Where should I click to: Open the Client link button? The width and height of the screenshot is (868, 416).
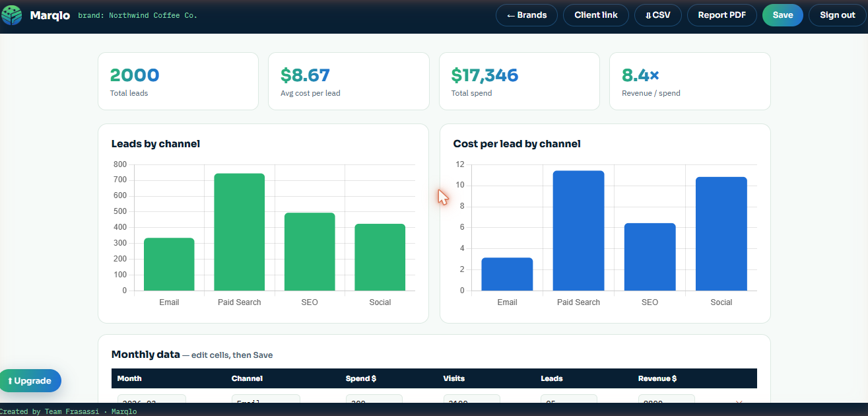click(596, 15)
